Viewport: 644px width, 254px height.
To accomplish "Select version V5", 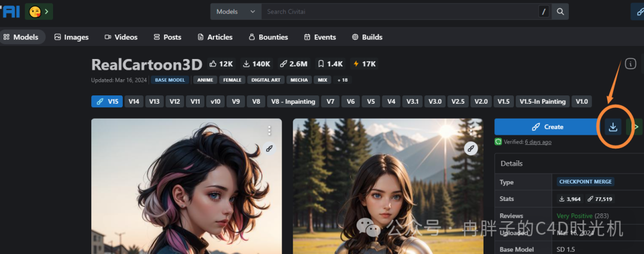I will point(371,101).
